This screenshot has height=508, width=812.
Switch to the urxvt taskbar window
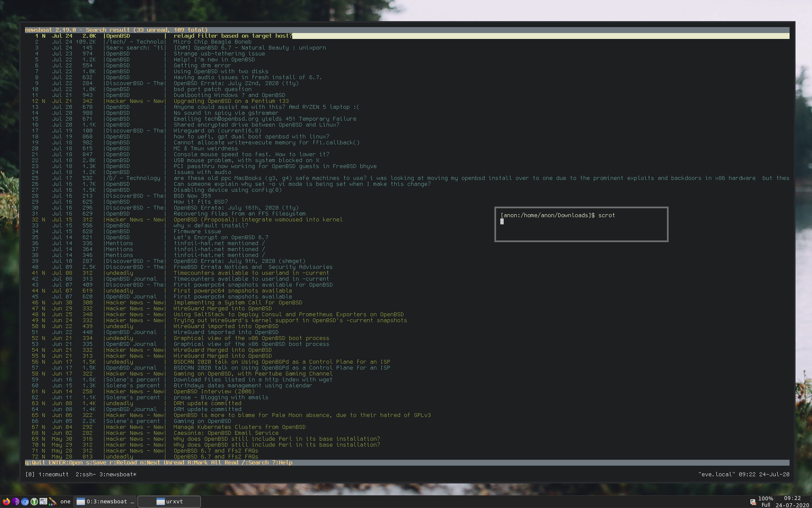point(169,502)
